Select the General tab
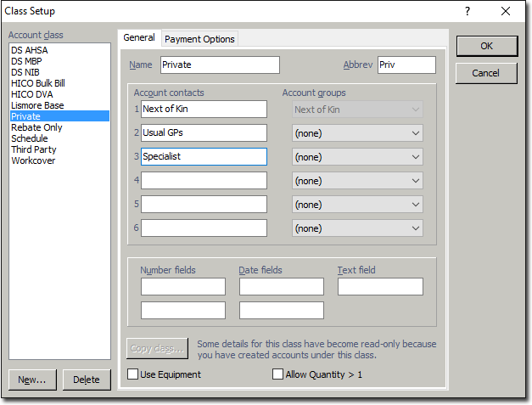The width and height of the screenshot is (532, 405). (x=139, y=38)
